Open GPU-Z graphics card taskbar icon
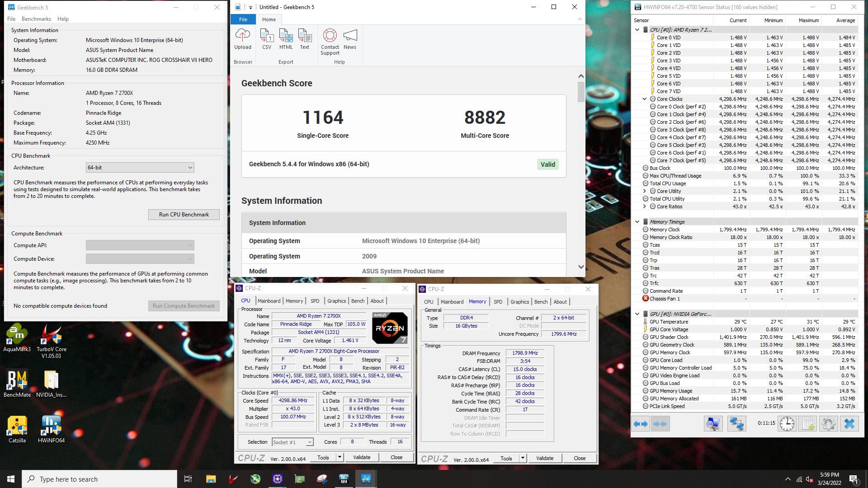868x488 pixels. (300, 479)
